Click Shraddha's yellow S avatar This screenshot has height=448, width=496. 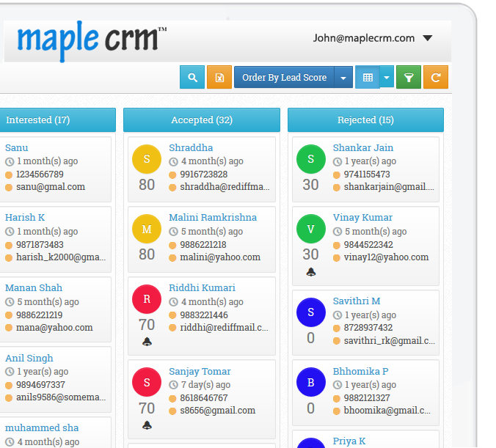147,159
